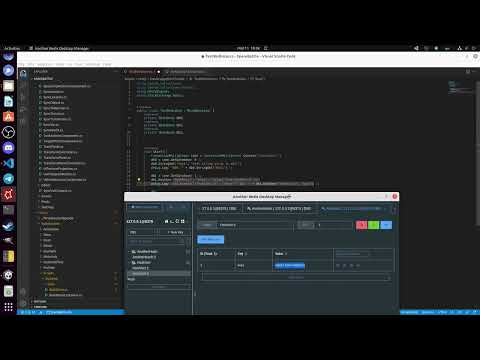Click blue Add New Line button
This screenshot has width=480, height=360.
(211, 239)
